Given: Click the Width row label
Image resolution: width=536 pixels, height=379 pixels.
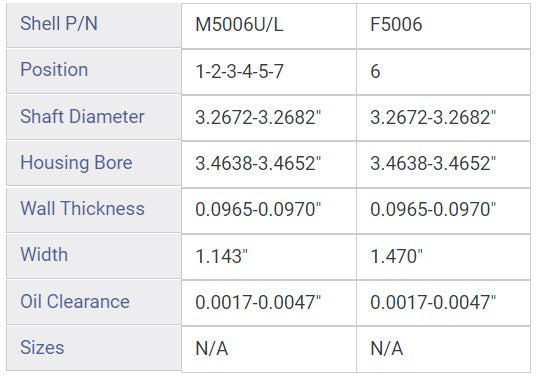Looking at the screenshot, I should (94, 256).
